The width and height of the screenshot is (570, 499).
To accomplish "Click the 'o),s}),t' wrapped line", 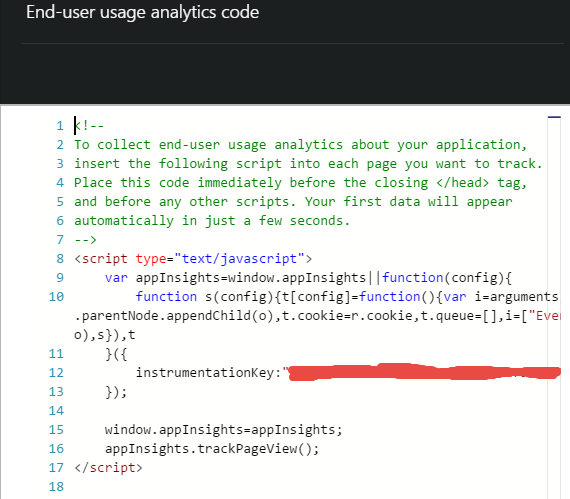I will point(105,335).
